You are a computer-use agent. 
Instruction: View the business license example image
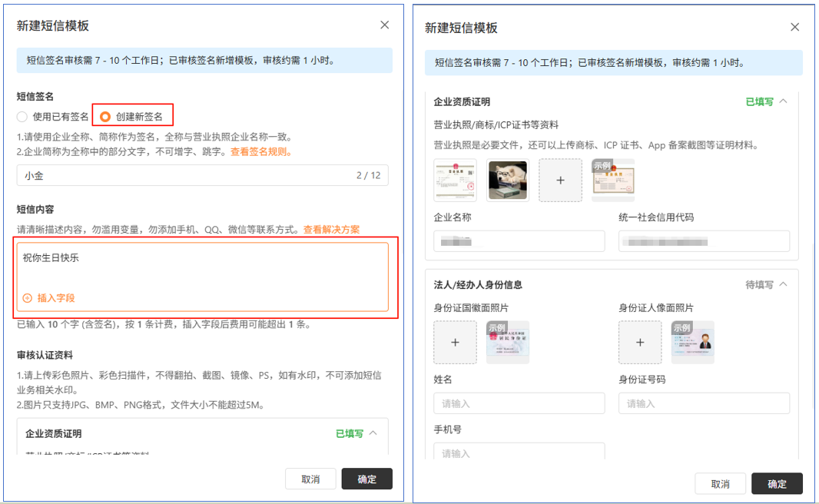click(x=613, y=181)
